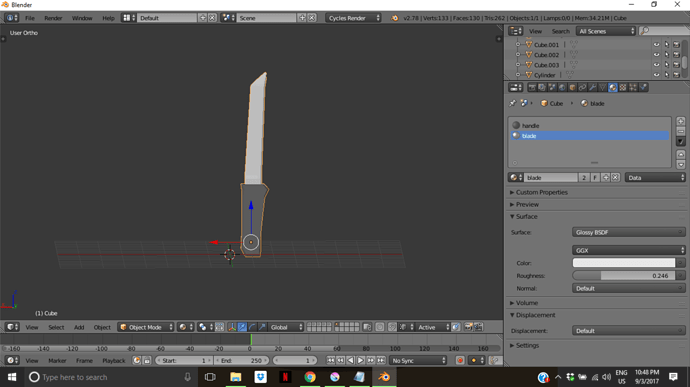Click the auto keyframe record button
690x387 pixels.
(x=460, y=361)
